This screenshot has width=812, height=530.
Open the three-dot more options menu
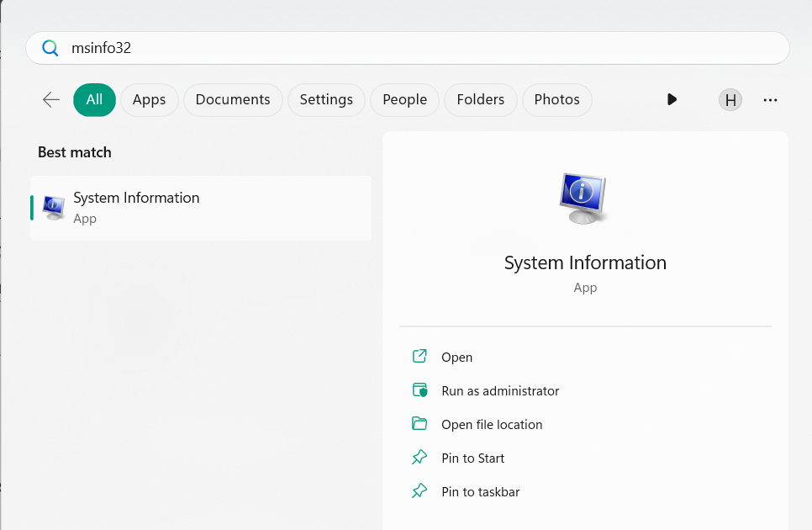(x=770, y=100)
